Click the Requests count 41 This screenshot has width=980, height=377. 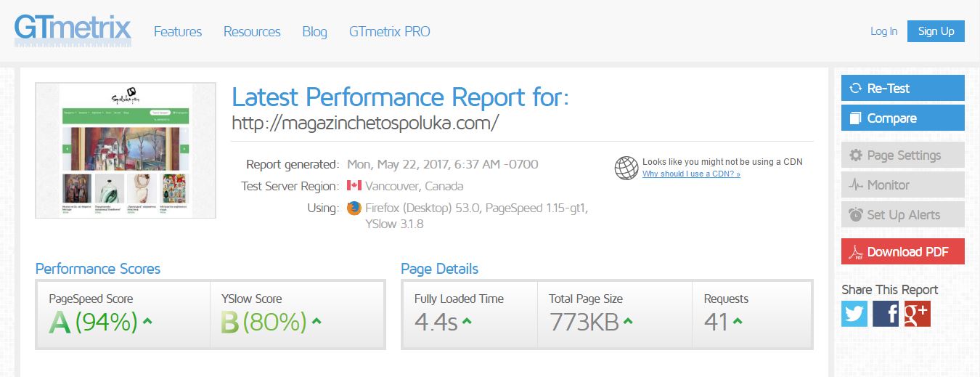716,322
